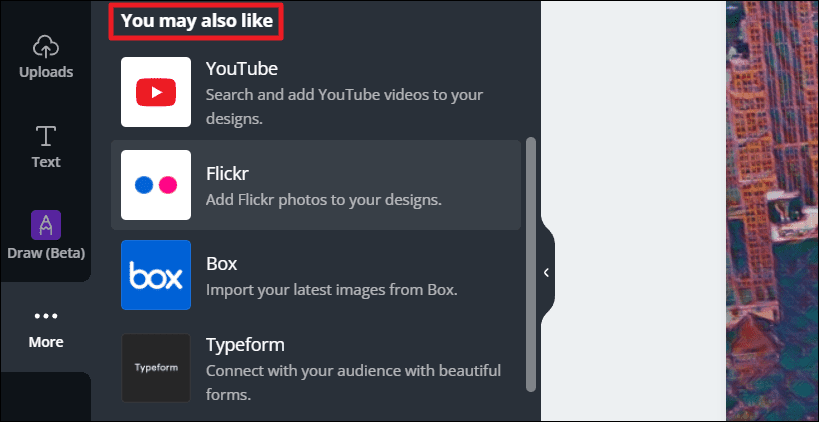Viewport: 819px width, 422px height.
Task: Collapse the side panel with the arrow handle
Action: coord(546,272)
